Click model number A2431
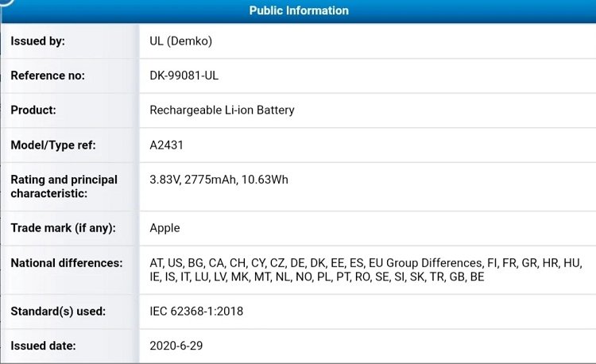This screenshot has height=364, width=596. click(x=166, y=145)
